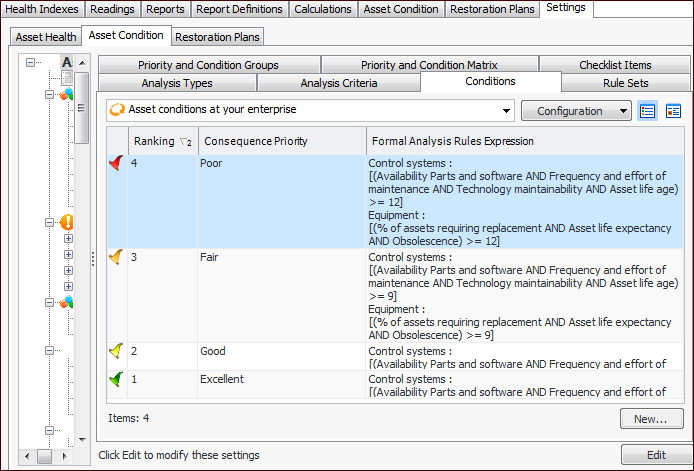Go to the Restoration Plans settings subtab
694x471 pixels.
pyautogui.click(x=218, y=37)
